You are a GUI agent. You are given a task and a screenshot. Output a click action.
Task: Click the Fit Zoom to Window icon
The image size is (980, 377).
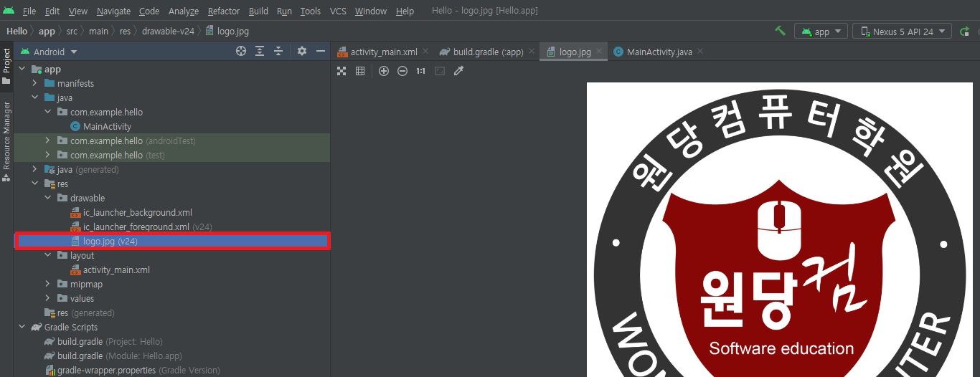point(440,71)
